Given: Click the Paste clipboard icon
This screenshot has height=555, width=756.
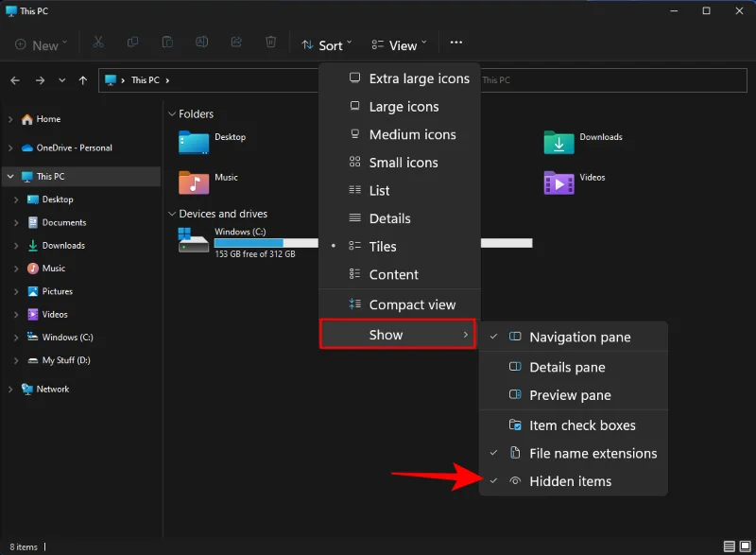Looking at the screenshot, I should click(167, 43).
